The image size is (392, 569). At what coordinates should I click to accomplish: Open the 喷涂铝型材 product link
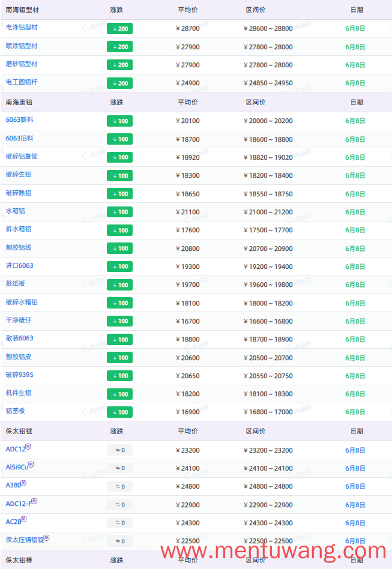tap(22, 46)
